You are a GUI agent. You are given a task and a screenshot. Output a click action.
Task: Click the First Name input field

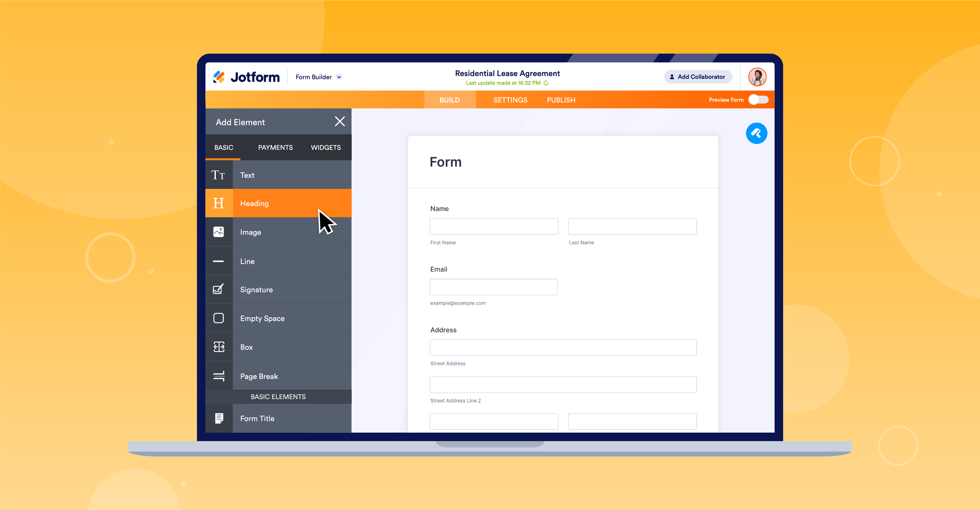click(x=493, y=226)
